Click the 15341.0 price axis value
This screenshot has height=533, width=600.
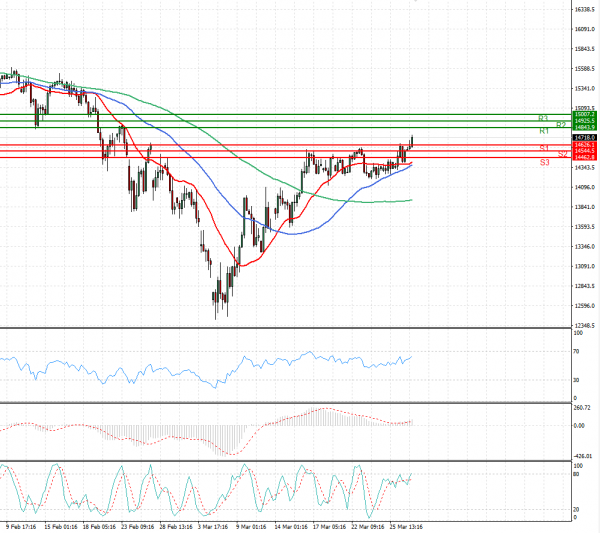tap(585, 88)
